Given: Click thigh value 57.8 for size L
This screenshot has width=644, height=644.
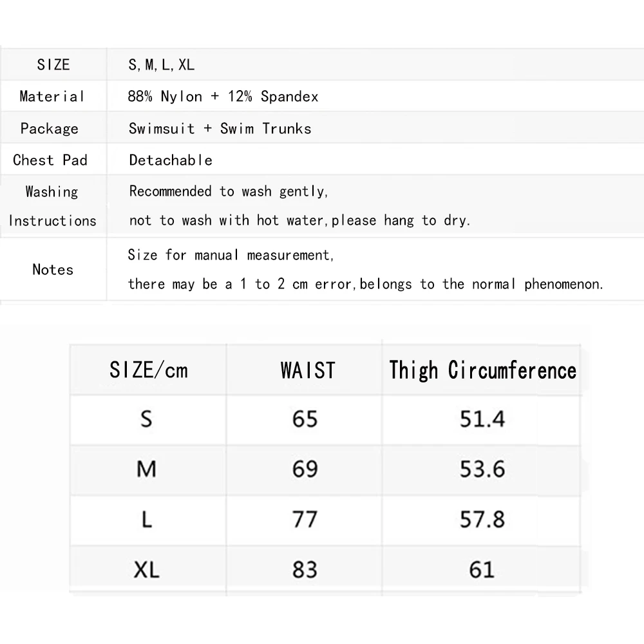Looking at the screenshot, I should [x=482, y=519].
